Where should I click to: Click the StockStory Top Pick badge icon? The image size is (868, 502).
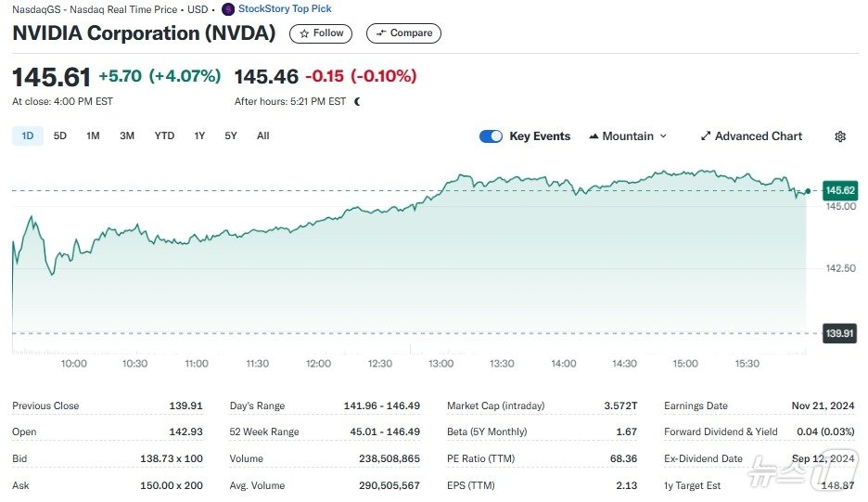coord(228,9)
